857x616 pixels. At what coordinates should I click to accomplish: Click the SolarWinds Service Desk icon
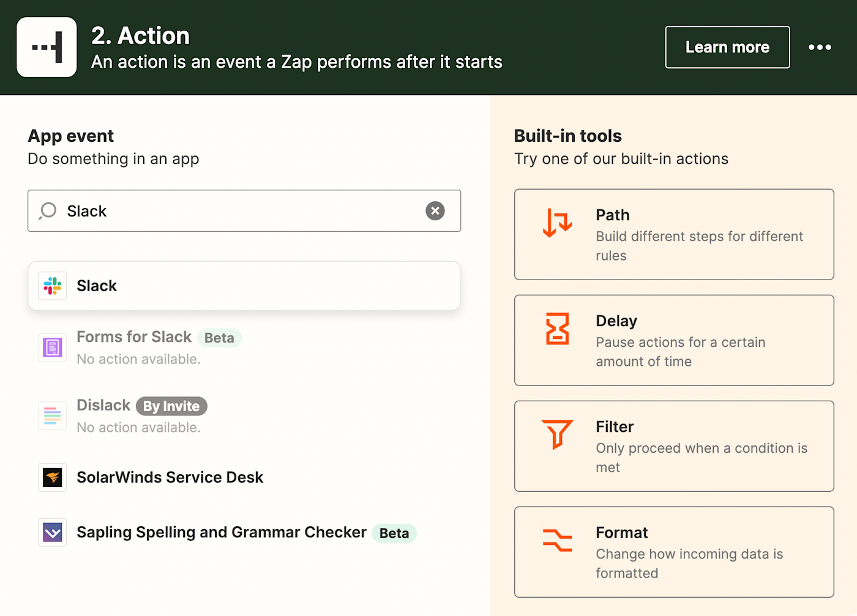click(x=53, y=477)
